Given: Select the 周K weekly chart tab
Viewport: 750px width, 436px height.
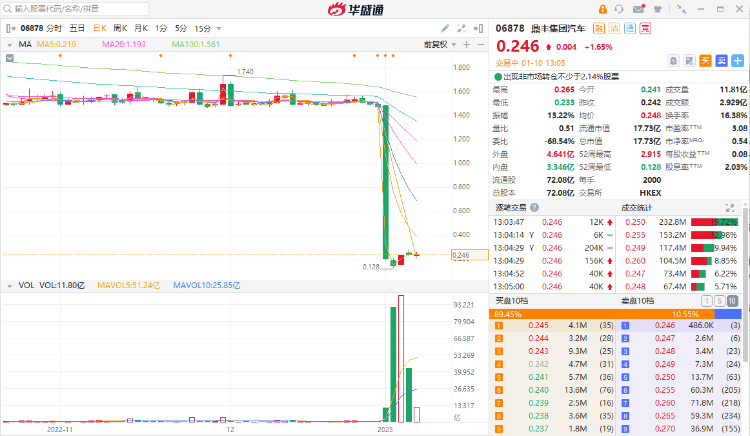Looking at the screenshot, I should coord(121,28).
